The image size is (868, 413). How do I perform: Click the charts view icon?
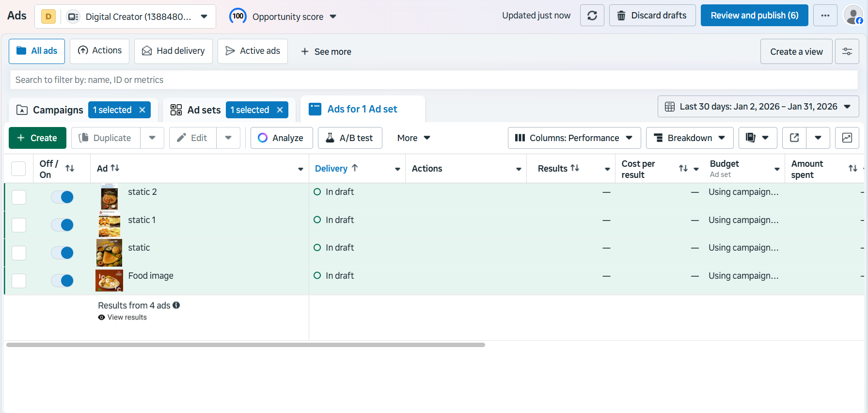tap(847, 138)
